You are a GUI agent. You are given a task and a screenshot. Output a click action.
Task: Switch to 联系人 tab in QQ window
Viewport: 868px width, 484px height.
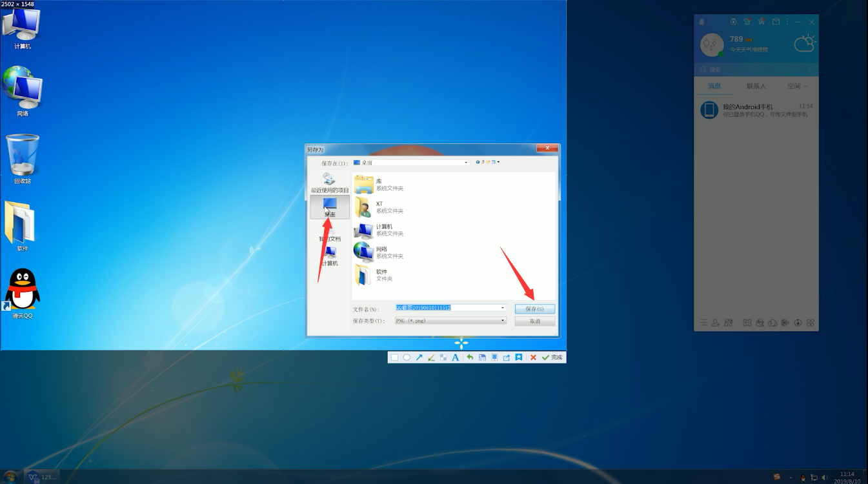pos(756,86)
